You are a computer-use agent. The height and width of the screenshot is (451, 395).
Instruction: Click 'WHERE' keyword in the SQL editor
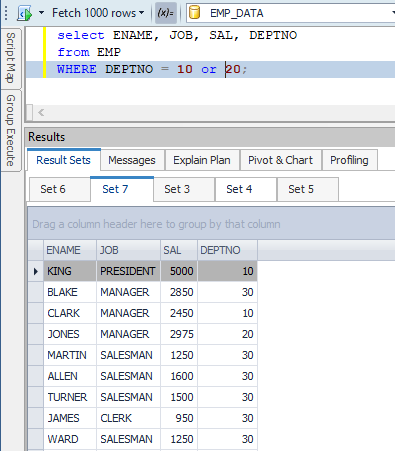coord(77,69)
